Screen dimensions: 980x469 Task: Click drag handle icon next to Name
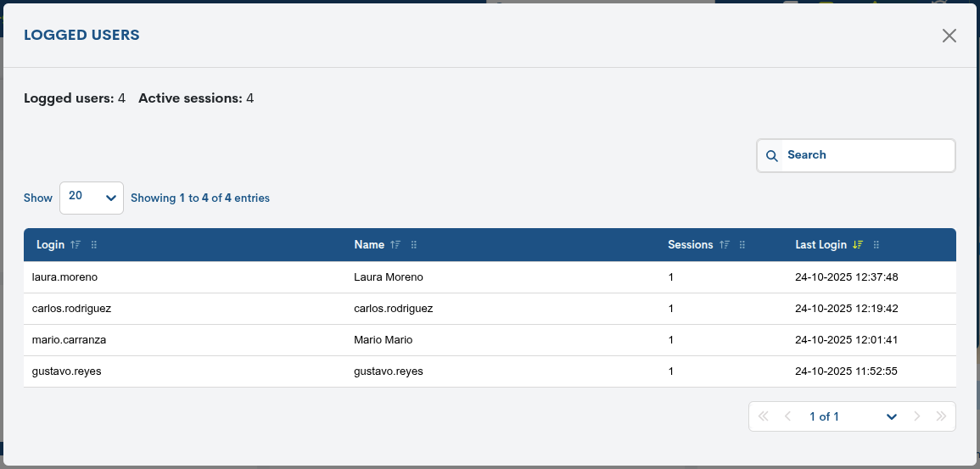click(x=414, y=245)
